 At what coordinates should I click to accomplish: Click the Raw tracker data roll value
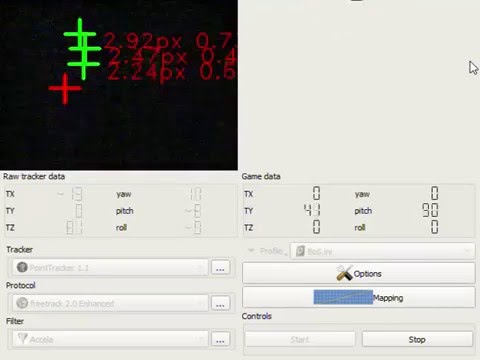(x=193, y=228)
